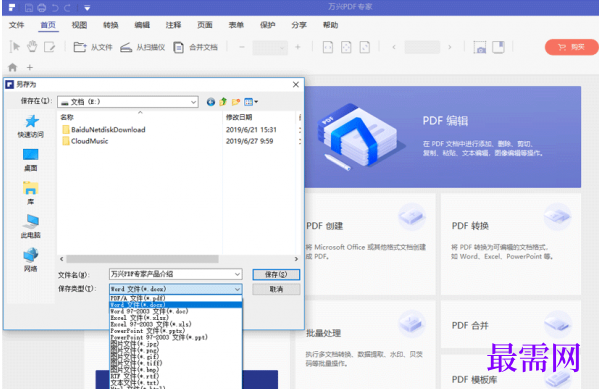
Task: Click the home tab icon
Action: click(x=13, y=67)
